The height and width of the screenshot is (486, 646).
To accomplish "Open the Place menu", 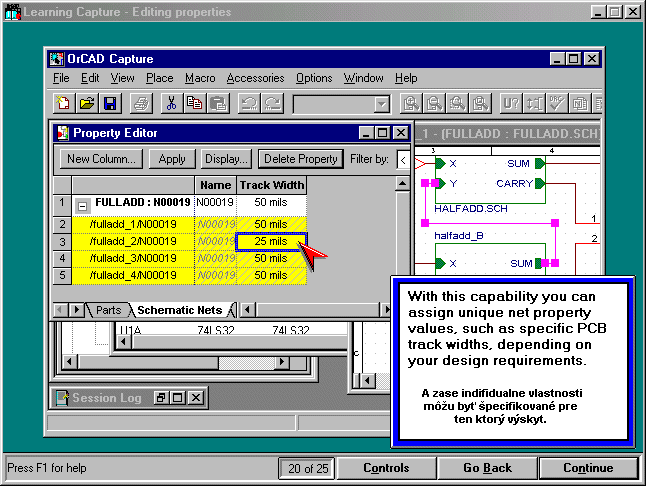I will point(159,78).
